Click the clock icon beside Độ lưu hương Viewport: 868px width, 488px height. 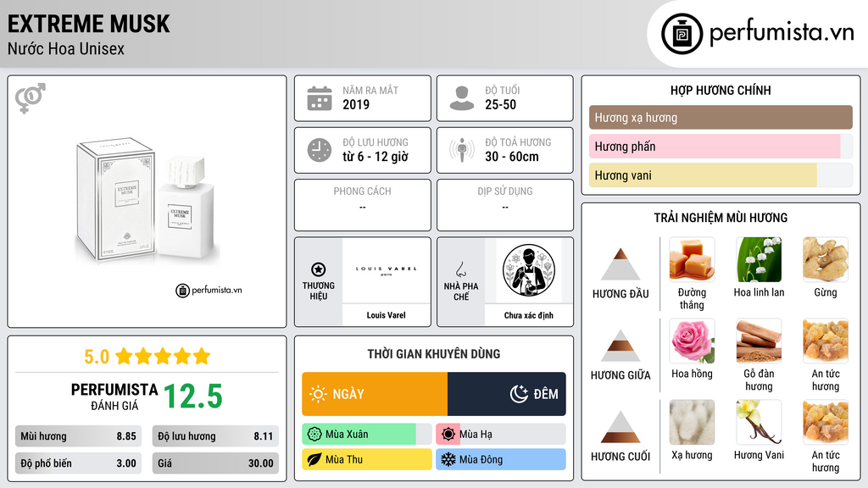(x=320, y=150)
